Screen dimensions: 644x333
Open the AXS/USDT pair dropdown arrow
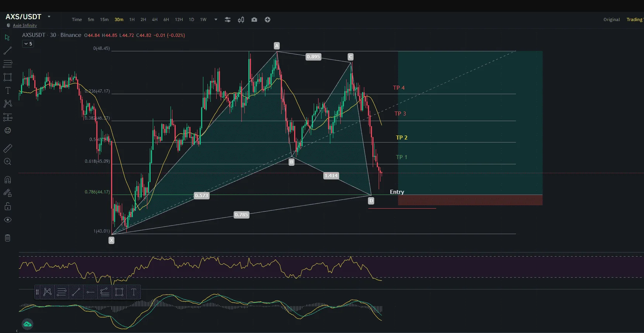(x=49, y=17)
